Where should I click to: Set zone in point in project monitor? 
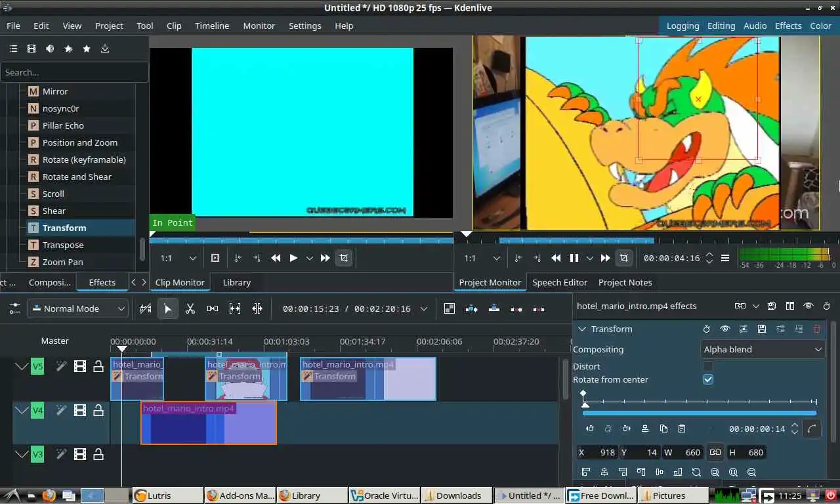518,258
